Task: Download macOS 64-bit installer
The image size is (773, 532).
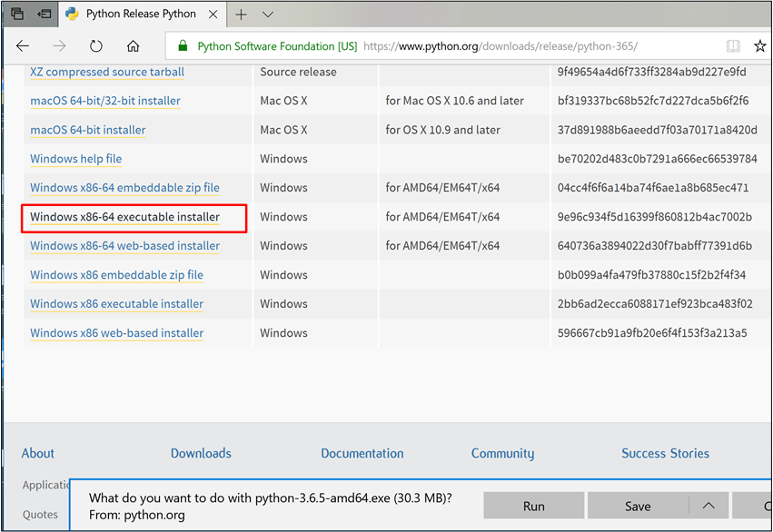Action: 88,130
